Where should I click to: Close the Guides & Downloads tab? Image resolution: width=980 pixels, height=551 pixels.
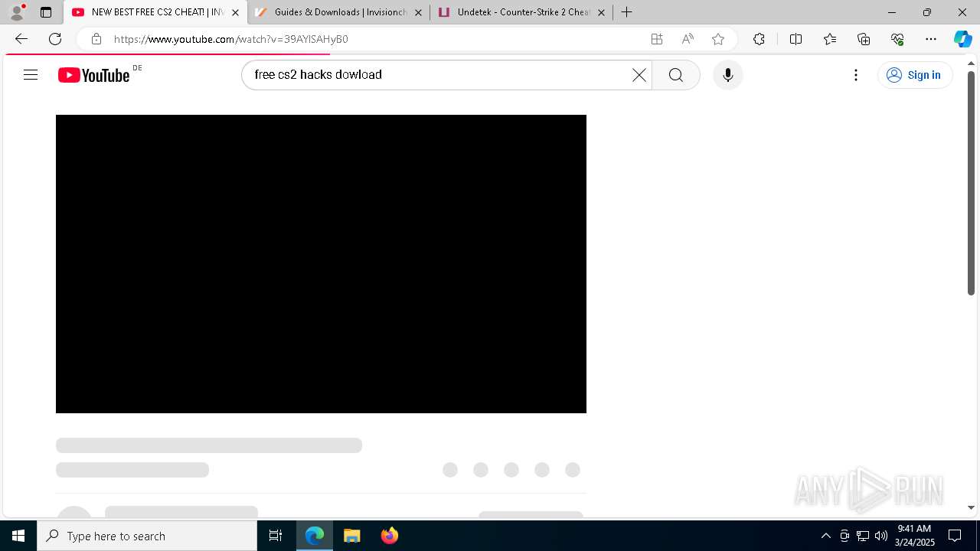[418, 12]
